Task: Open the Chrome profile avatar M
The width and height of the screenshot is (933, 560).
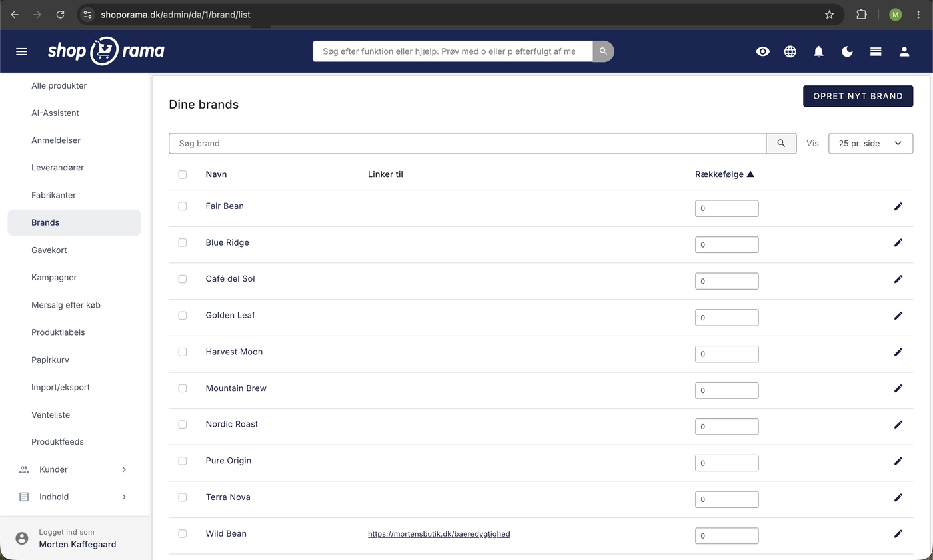Action: coord(896,14)
